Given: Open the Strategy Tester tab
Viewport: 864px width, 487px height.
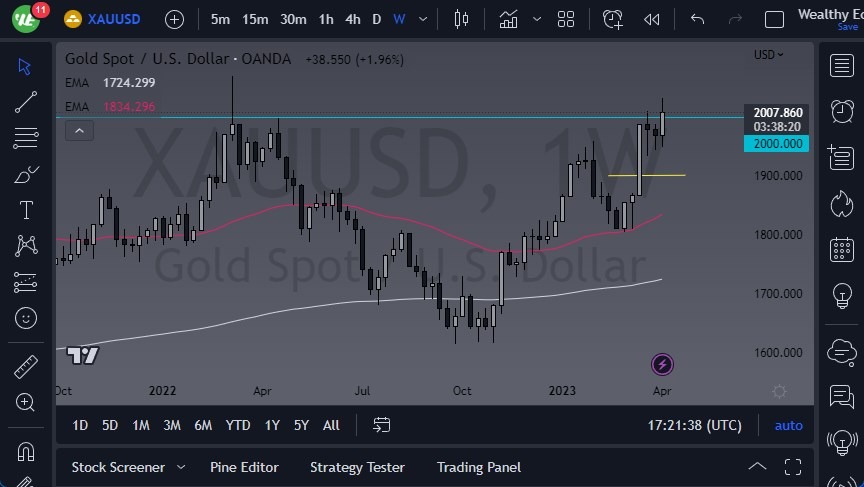Looking at the screenshot, I should click(x=357, y=467).
